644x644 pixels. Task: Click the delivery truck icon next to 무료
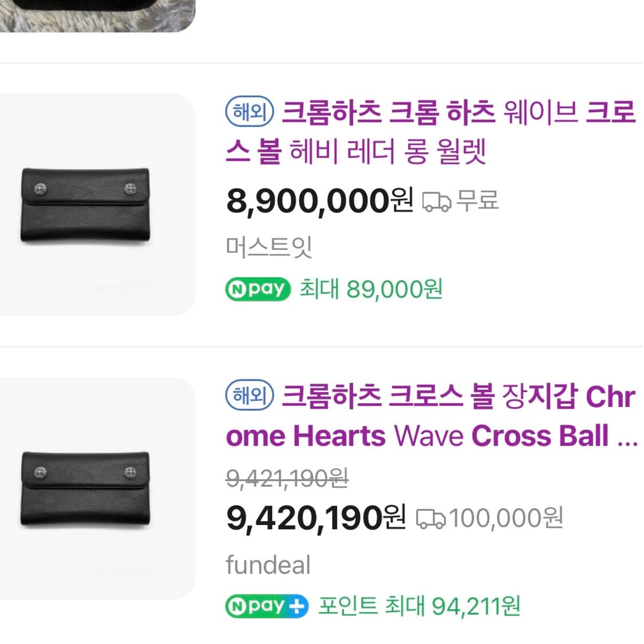(438, 200)
